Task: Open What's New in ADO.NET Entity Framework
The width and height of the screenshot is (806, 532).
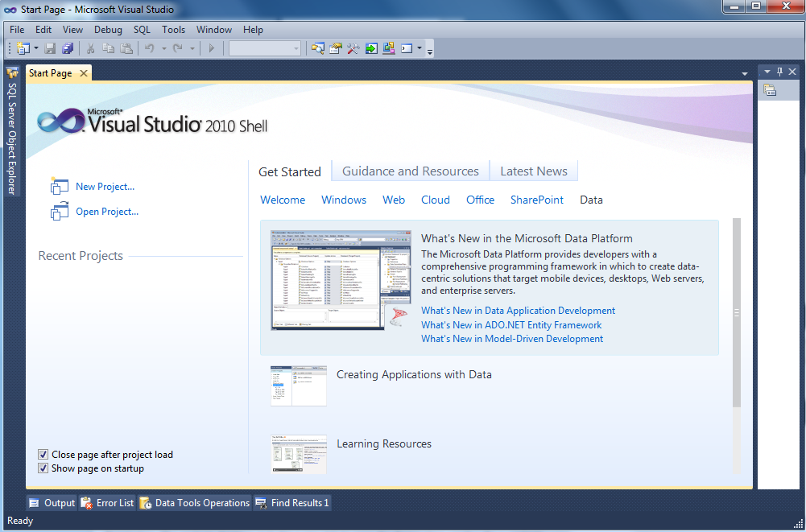Action: point(511,325)
